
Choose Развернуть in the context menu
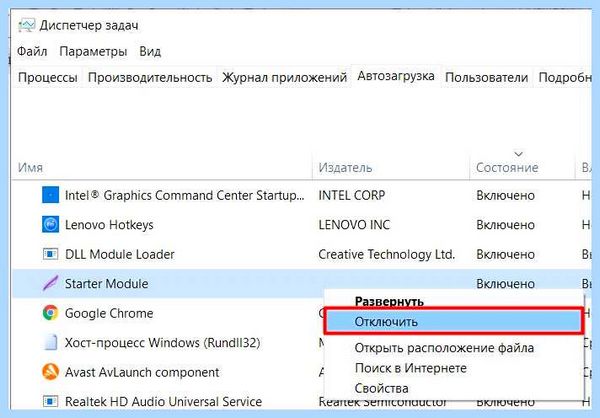pos(389,302)
